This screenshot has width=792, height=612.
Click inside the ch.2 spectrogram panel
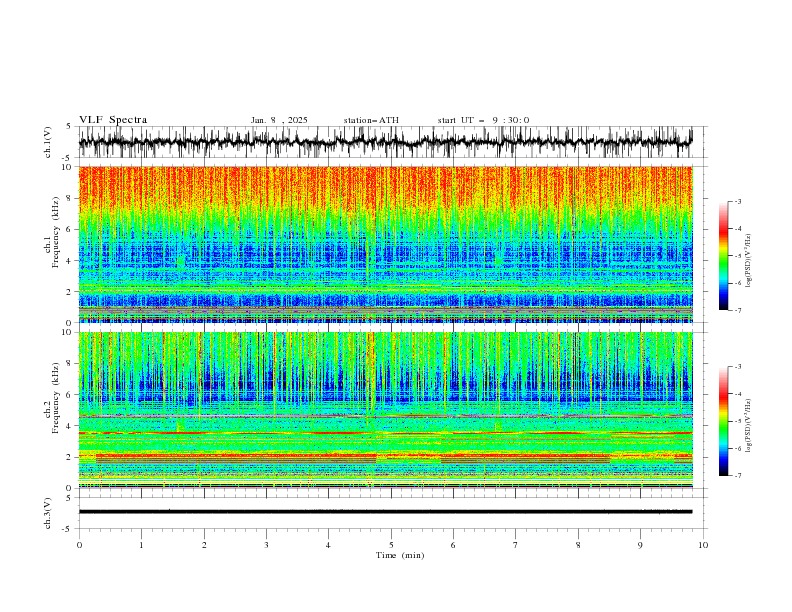385,410
